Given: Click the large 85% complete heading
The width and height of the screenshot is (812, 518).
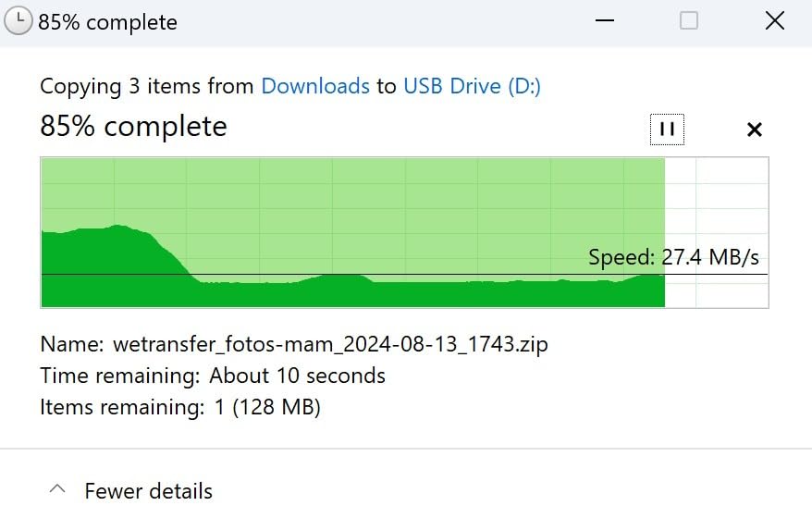Looking at the screenshot, I should (x=133, y=127).
